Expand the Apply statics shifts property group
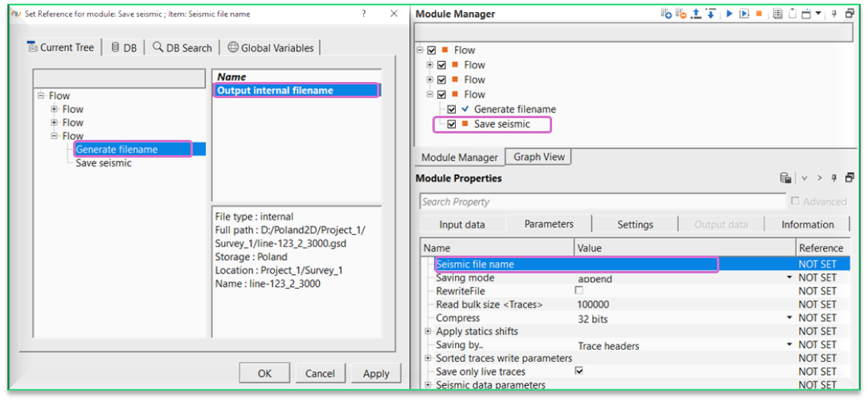The height and width of the screenshot is (402, 868). point(428,331)
